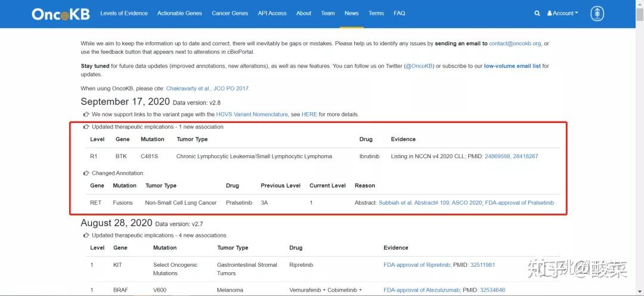The image size is (644, 296).
Task: Click the Pralsetinib drug cell
Action: (240, 203)
